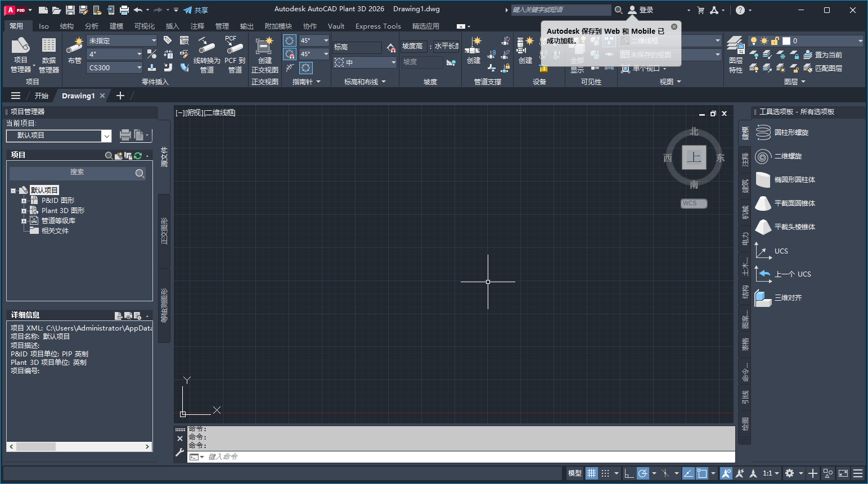
Task: Toggle drawing grid display in status bar
Action: [x=591, y=473]
